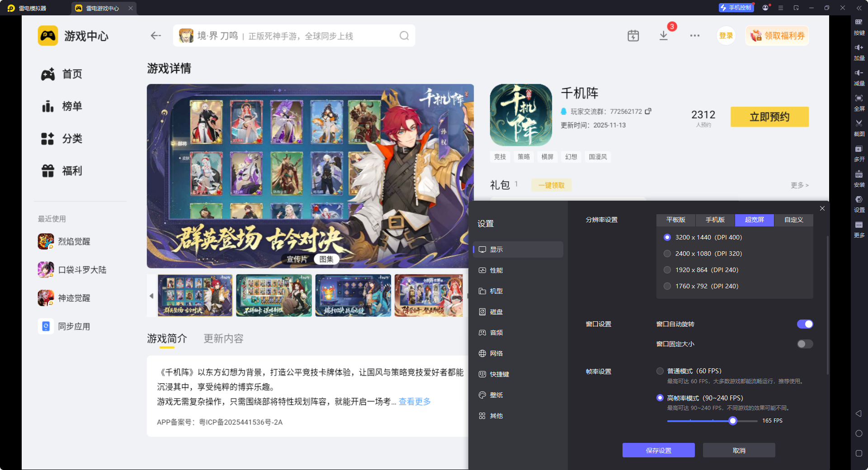The image size is (868, 470).
Task: Select the 音频 audio settings category
Action: point(495,332)
